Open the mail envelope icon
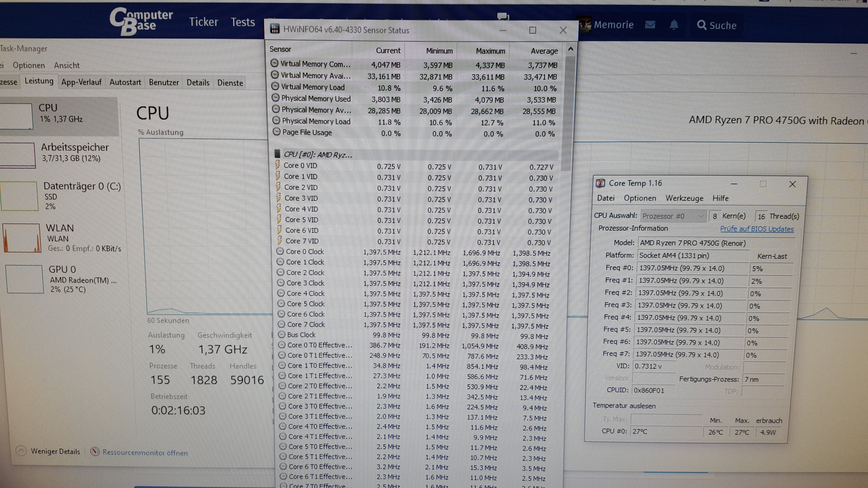The image size is (868, 488). pos(650,25)
